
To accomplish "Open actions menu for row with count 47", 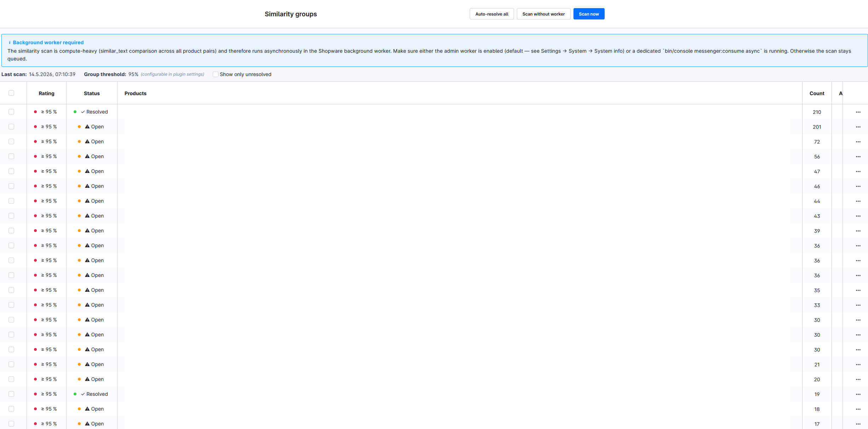I will coord(858,172).
